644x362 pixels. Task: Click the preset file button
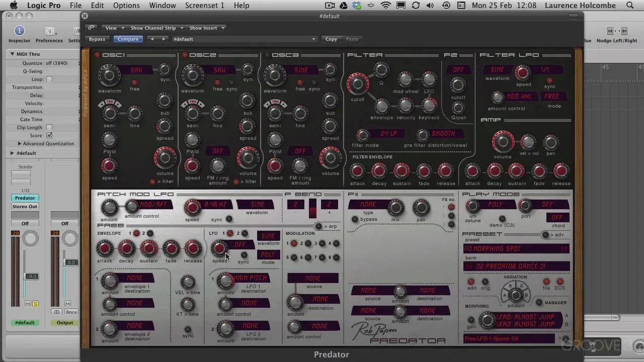pyautogui.click(x=546, y=282)
